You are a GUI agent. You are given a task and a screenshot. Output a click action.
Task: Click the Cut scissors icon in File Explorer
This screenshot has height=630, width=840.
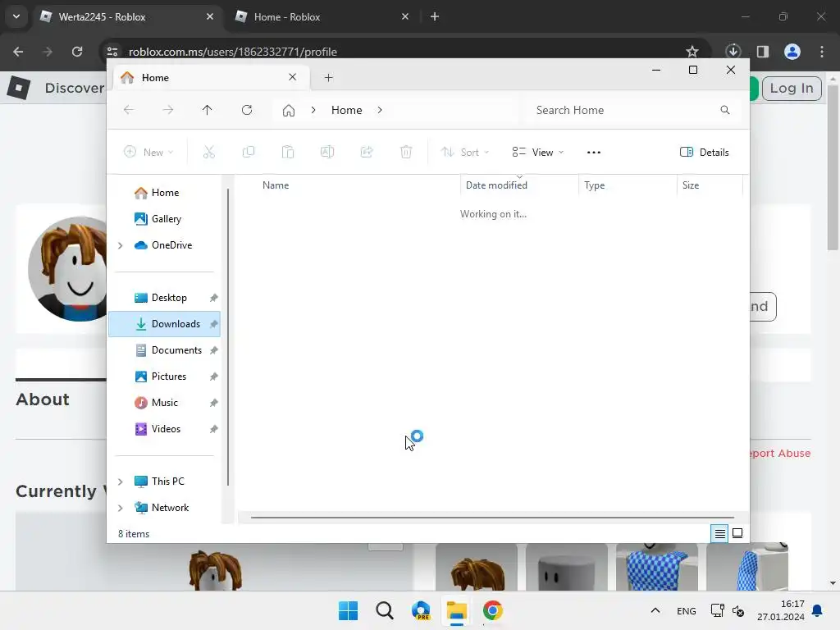click(209, 152)
